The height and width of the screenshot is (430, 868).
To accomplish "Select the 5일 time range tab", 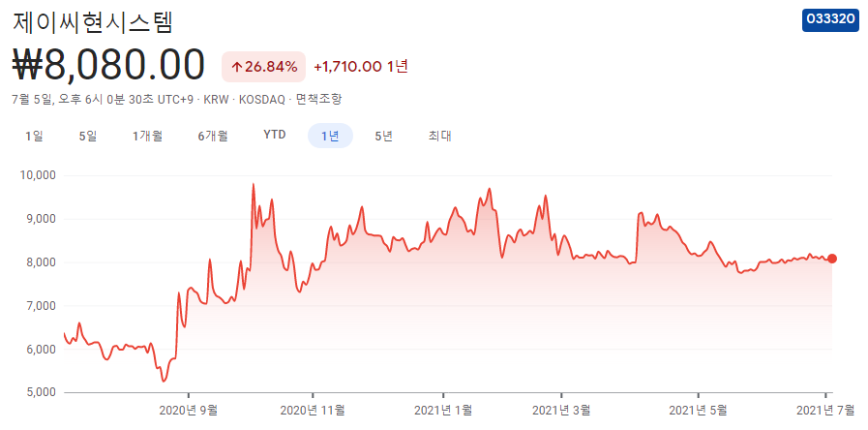I will point(88,136).
